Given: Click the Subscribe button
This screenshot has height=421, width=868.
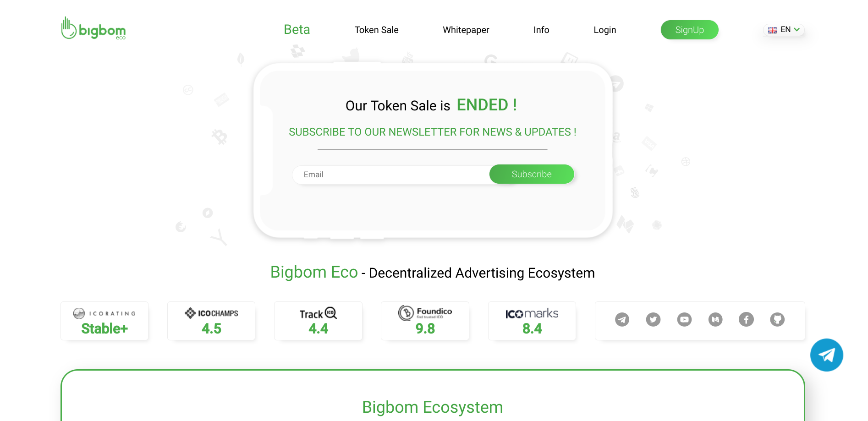Looking at the screenshot, I should (x=532, y=174).
